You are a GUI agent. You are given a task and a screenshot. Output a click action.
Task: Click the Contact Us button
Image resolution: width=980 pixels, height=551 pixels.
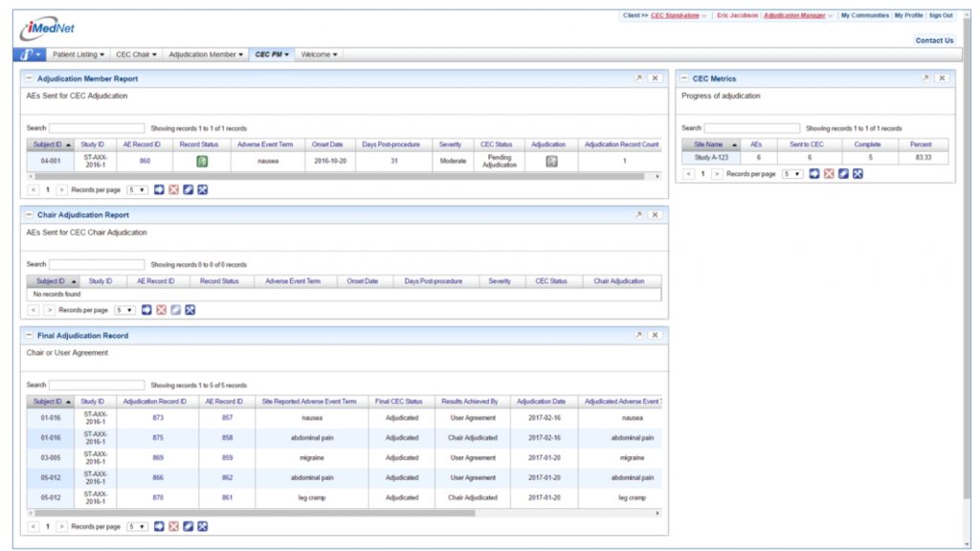pyautogui.click(x=934, y=40)
